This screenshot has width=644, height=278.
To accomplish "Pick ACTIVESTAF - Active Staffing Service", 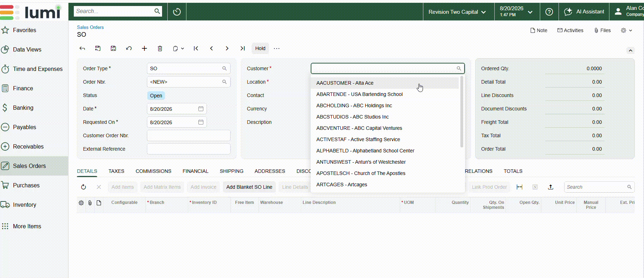I will pyautogui.click(x=384, y=139).
